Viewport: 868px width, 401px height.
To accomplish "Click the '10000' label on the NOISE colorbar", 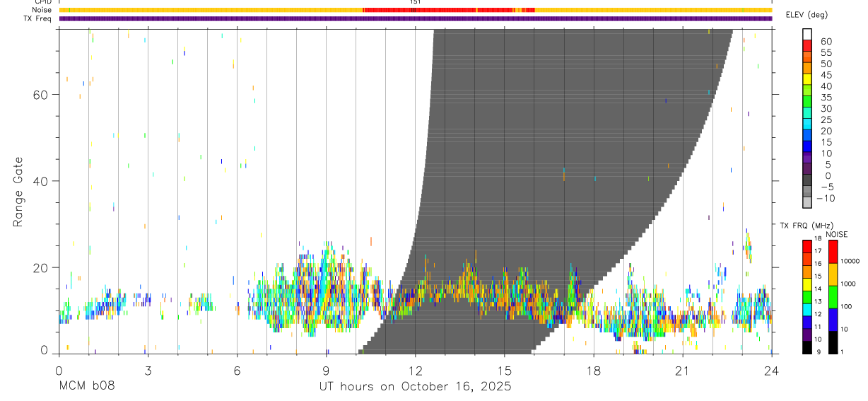I will pos(850,261).
